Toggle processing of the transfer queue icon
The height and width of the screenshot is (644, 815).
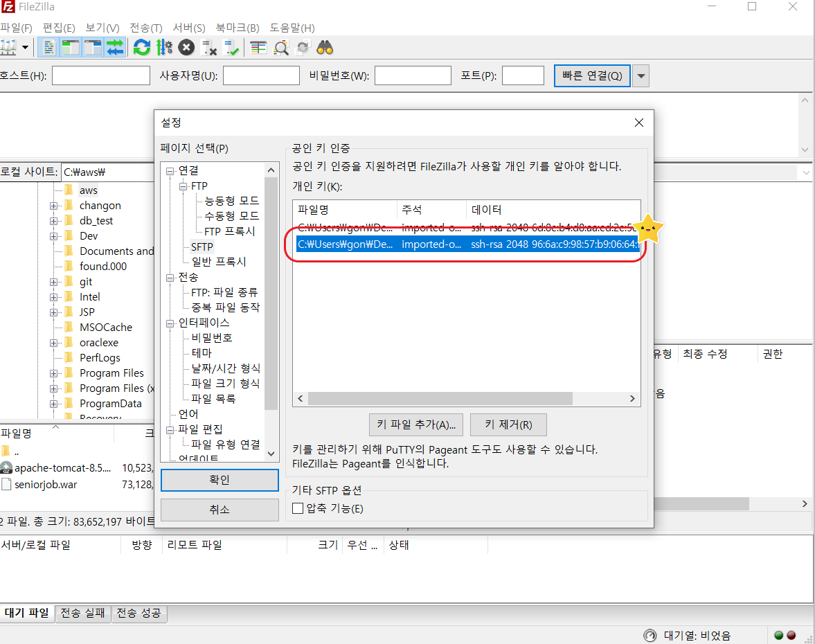click(x=164, y=48)
